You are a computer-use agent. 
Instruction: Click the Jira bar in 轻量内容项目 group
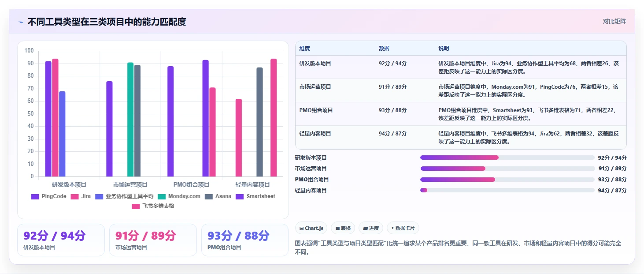click(x=239, y=138)
